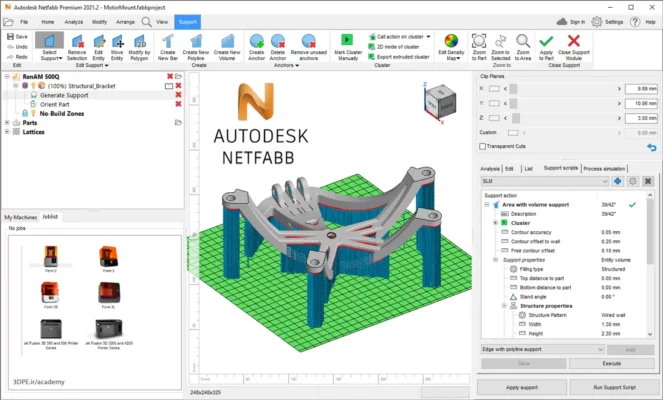This screenshot has width=663, height=400.
Task: Click the blue plus add-script icon
Action: [617, 181]
